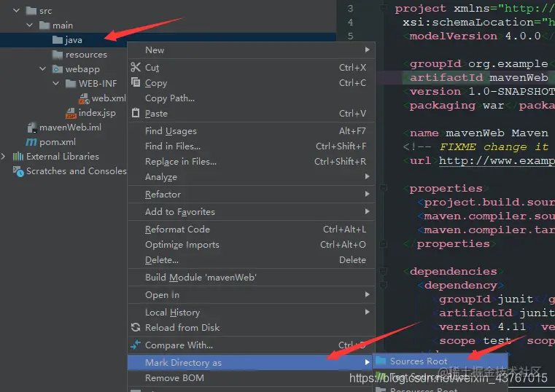Click the packaging war line in editor
Viewport: 555px width, 392px height.
click(x=479, y=106)
